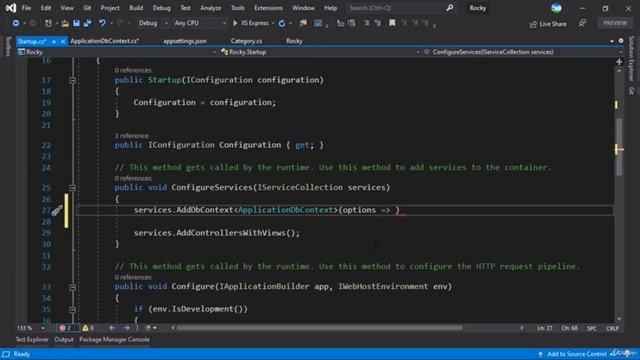
Task: Click the decrease indent toolbar icon
Action: pyautogui.click(x=340, y=23)
